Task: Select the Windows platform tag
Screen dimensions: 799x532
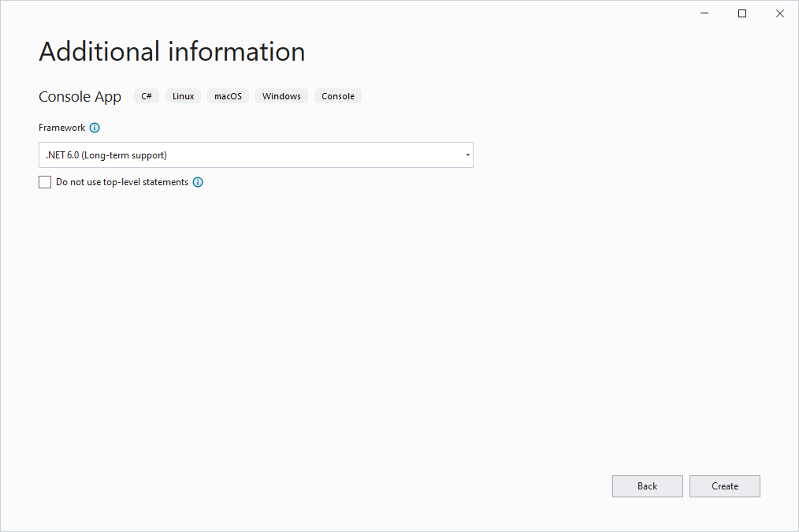Action: point(281,96)
